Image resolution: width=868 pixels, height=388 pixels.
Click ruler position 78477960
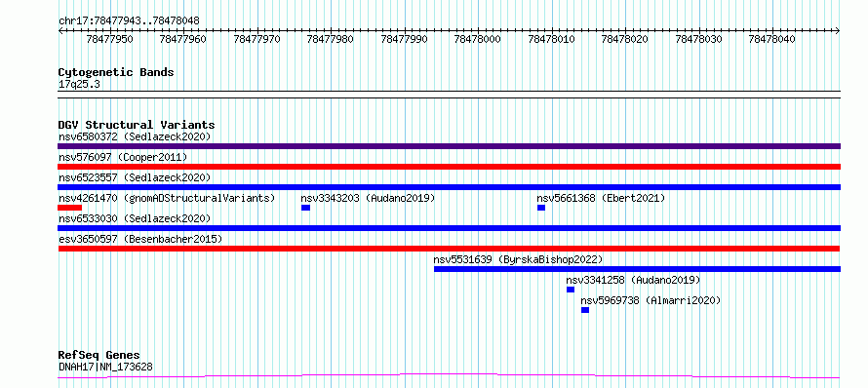point(183,39)
